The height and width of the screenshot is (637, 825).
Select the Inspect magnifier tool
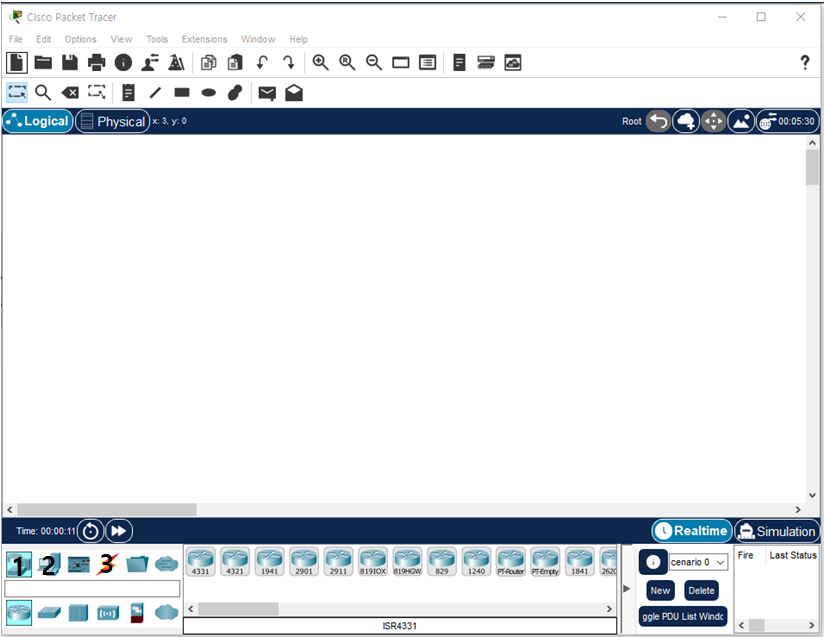click(x=43, y=93)
